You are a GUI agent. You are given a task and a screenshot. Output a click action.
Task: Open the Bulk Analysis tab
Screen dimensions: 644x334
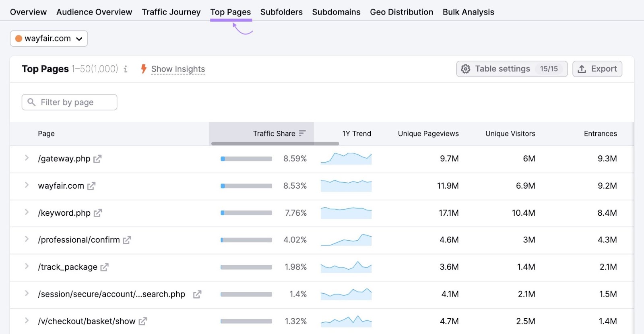click(469, 12)
